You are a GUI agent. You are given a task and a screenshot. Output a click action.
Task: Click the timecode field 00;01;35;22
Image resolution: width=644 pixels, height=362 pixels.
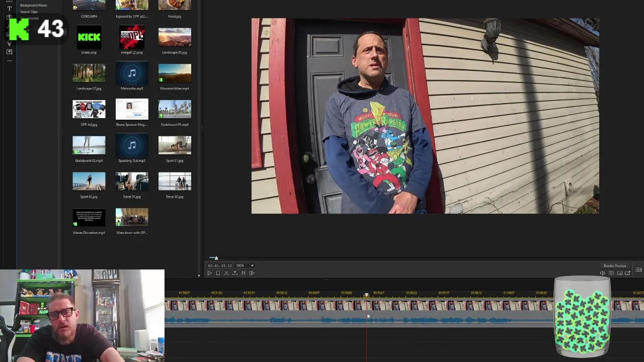tap(220, 265)
